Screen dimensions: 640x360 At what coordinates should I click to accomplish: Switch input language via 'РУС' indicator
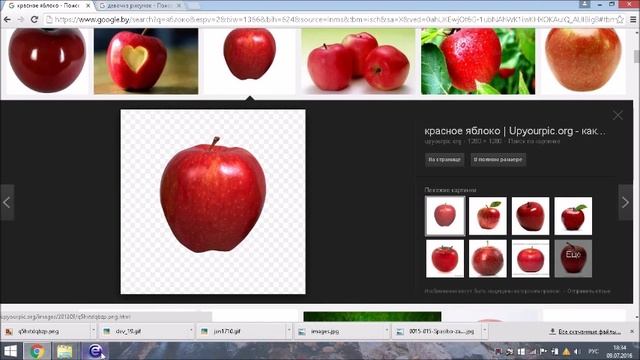click(593, 351)
